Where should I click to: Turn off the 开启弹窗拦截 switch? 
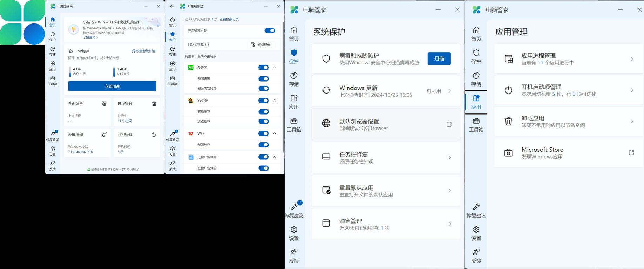click(x=270, y=30)
